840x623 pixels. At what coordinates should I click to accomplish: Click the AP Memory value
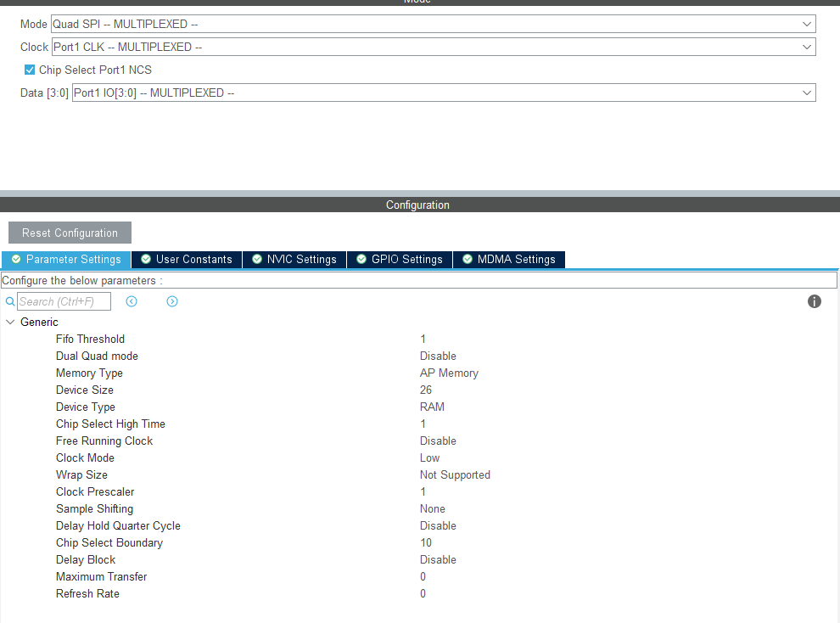449,373
